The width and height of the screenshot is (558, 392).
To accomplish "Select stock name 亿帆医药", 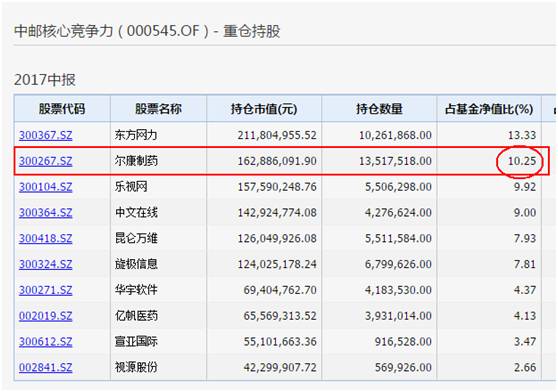I will pyautogui.click(x=136, y=316).
